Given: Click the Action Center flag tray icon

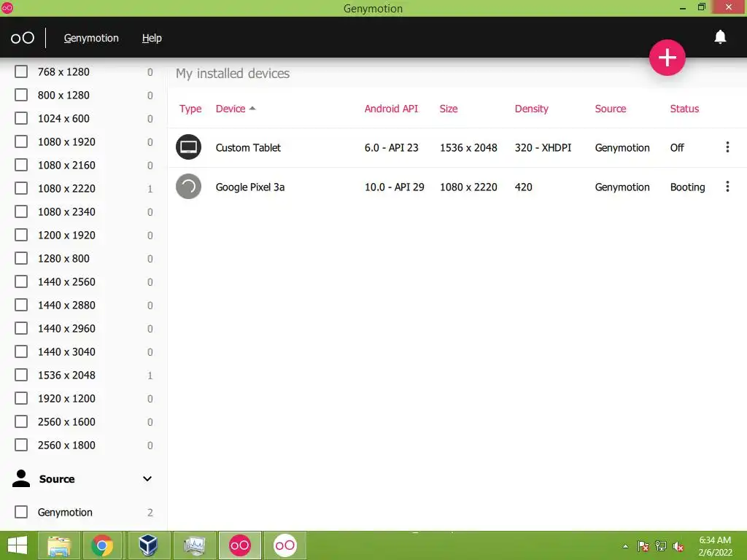Looking at the screenshot, I should [x=643, y=546].
